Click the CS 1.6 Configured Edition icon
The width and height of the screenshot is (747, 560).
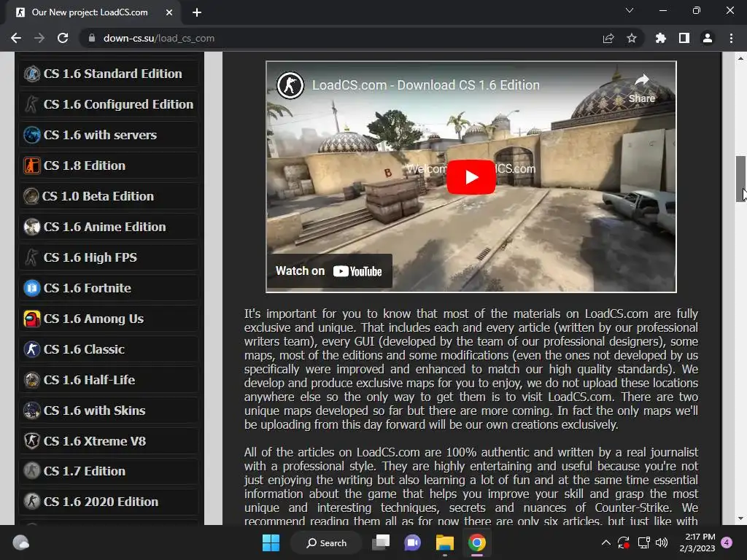(x=32, y=104)
